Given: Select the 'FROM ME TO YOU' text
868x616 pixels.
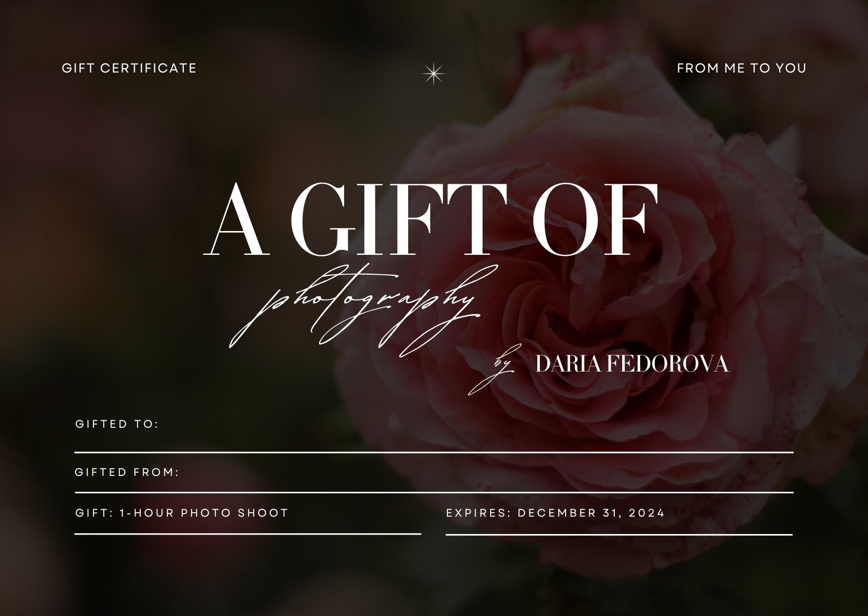Looking at the screenshot, I should tap(741, 68).
